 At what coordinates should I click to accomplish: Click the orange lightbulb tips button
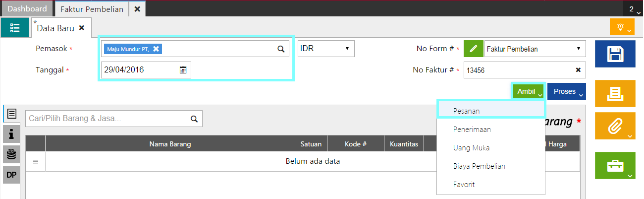pos(622,27)
